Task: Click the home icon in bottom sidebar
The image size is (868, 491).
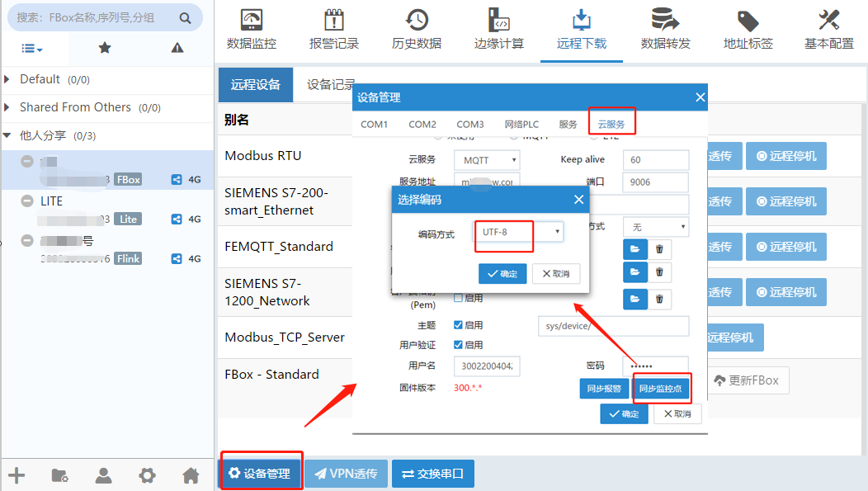Action: pyautogui.click(x=191, y=475)
